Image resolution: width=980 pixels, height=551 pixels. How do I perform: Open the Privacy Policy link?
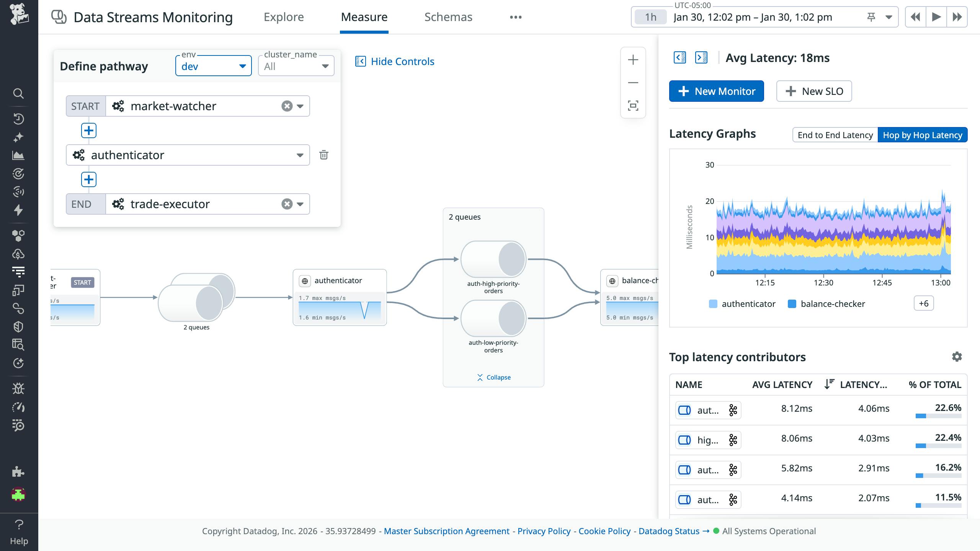click(x=544, y=531)
